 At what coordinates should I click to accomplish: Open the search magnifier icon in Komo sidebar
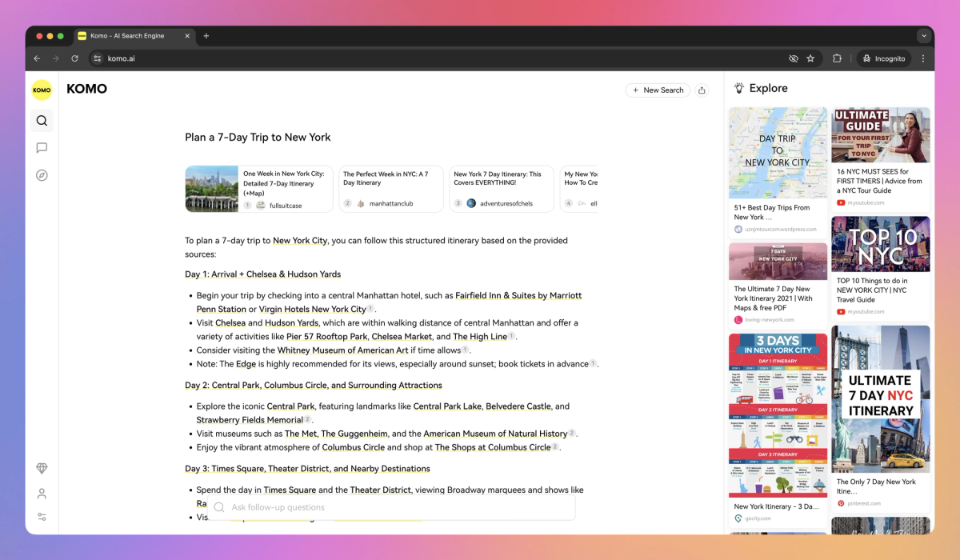pos(42,120)
